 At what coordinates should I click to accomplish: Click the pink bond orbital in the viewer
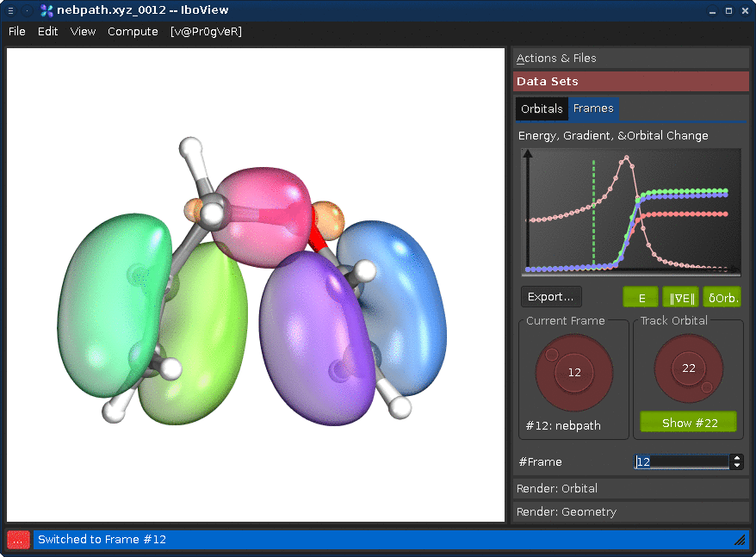click(263, 215)
